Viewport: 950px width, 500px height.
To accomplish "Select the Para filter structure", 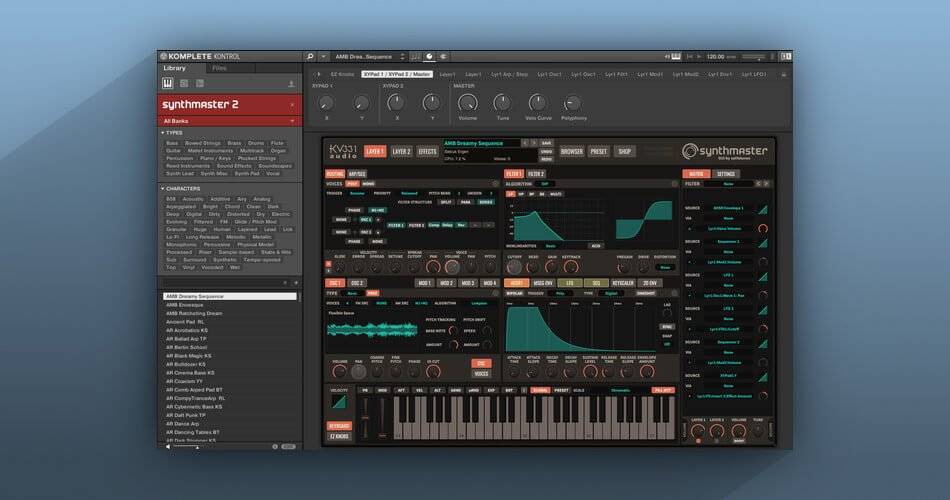I will pos(466,202).
